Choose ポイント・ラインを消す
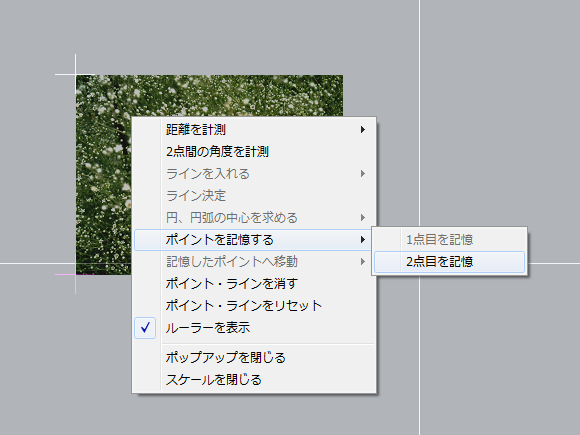The height and width of the screenshot is (435, 580). click(254, 284)
